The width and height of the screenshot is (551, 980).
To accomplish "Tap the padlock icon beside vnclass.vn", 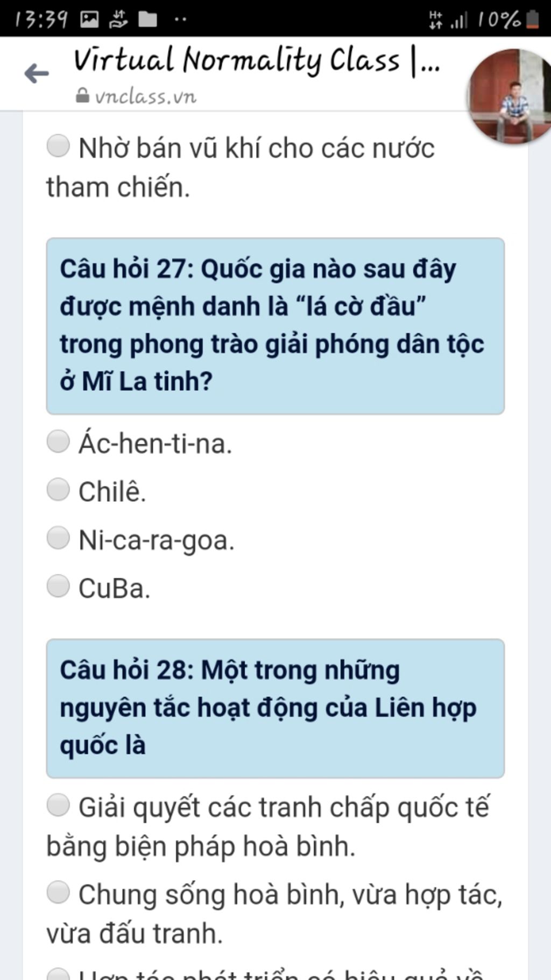I will tap(82, 96).
